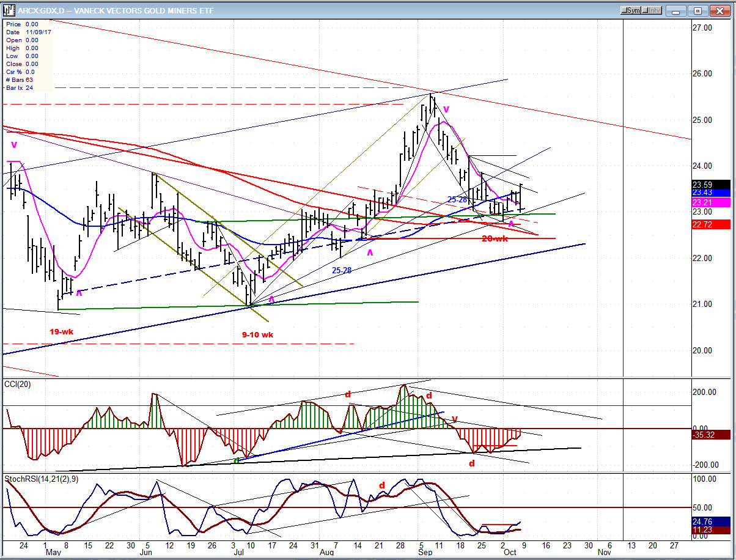Close the GDX chart window

(x=719, y=10)
